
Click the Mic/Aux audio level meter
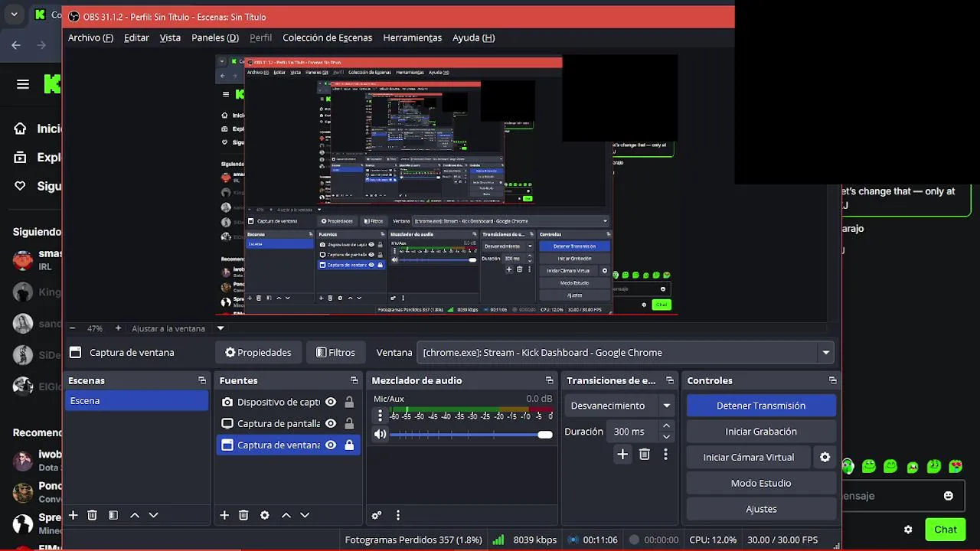(x=471, y=412)
